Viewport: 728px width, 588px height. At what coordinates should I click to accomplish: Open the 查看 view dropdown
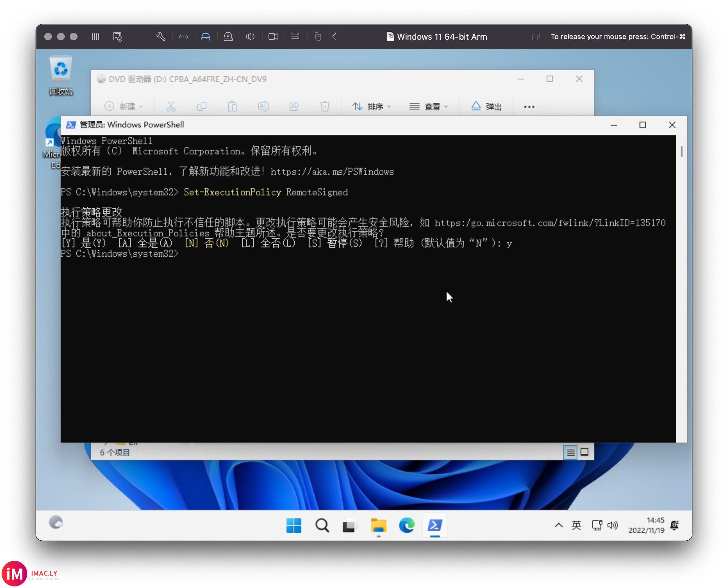(429, 107)
